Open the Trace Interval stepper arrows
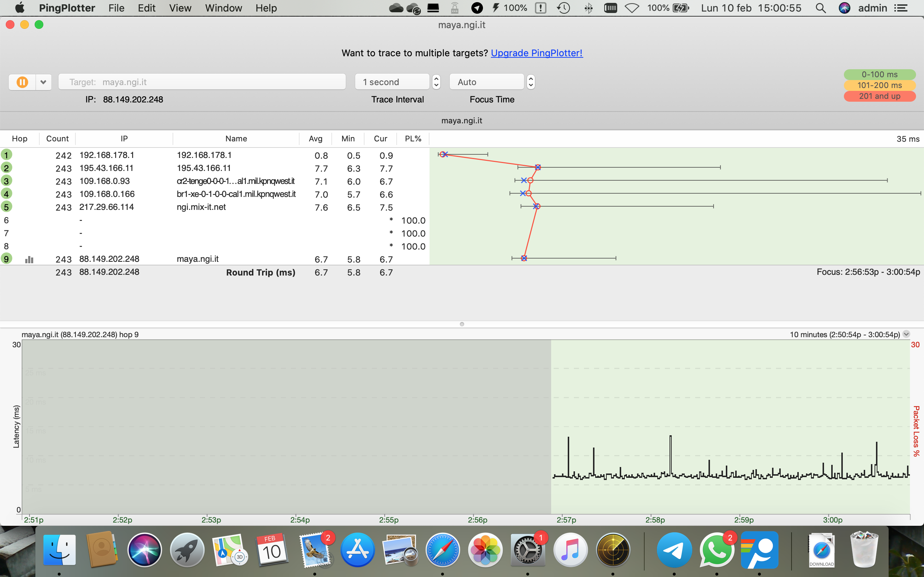The width and height of the screenshot is (924, 577). 436,82
